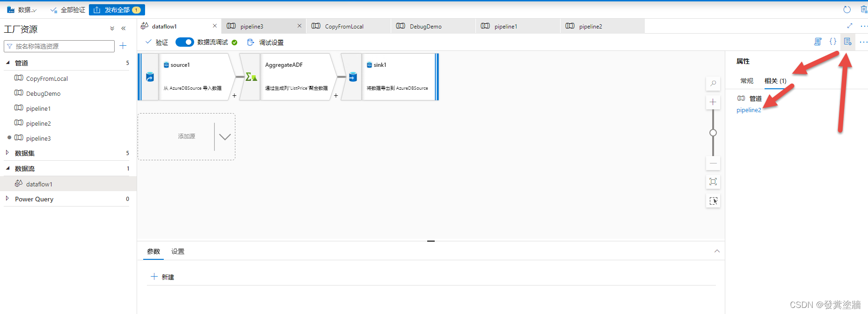Open the script view icon
The width and height of the screenshot is (868, 314).
[818, 42]
